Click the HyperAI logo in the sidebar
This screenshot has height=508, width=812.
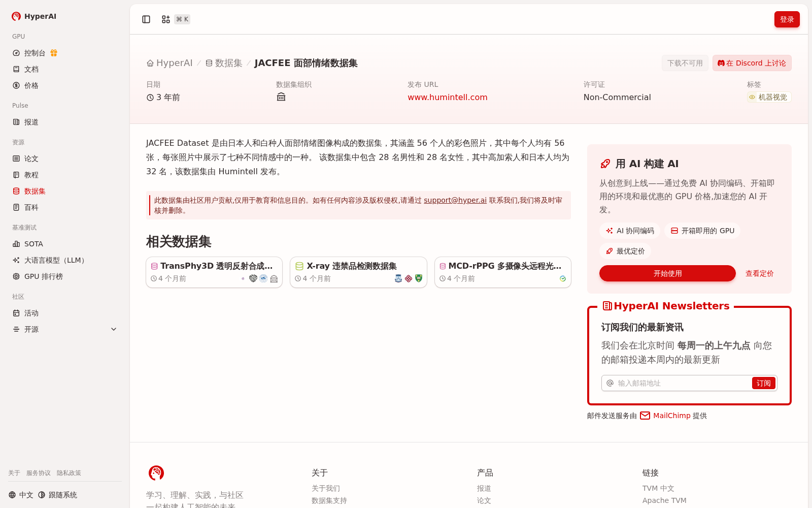tap(16, 16)
